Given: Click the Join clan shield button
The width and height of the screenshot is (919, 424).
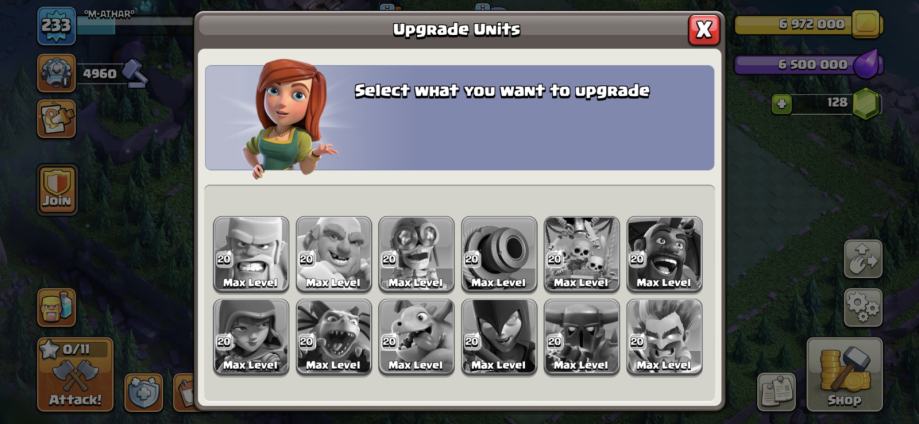Looking at the screenshot, I should tap(57, 189).
